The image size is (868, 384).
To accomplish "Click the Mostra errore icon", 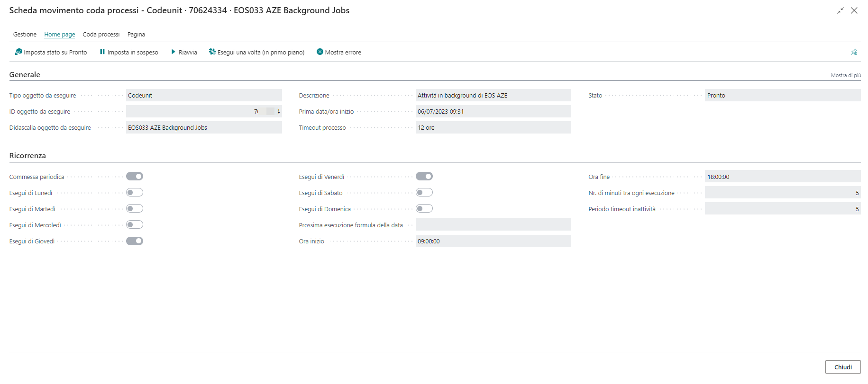I will point(320,52).
